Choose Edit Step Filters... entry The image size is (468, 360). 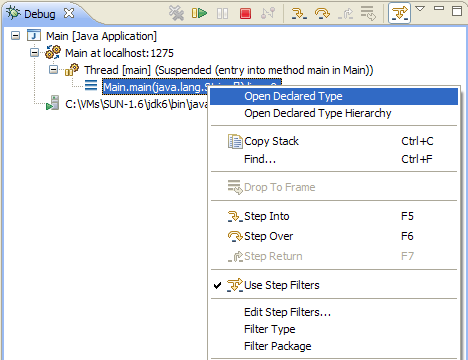[334, 312]
